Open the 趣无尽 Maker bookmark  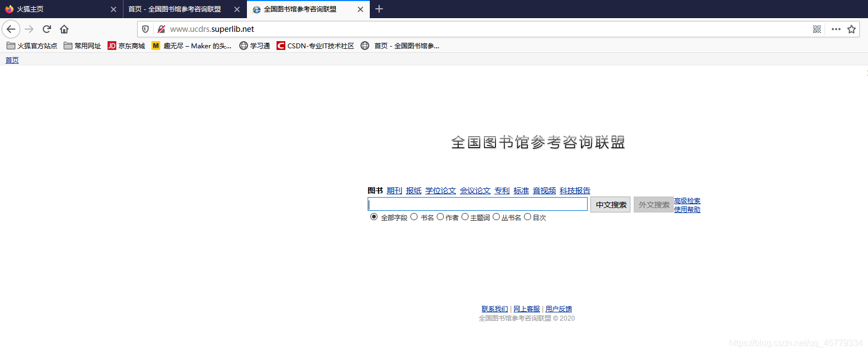click(191, 46)
